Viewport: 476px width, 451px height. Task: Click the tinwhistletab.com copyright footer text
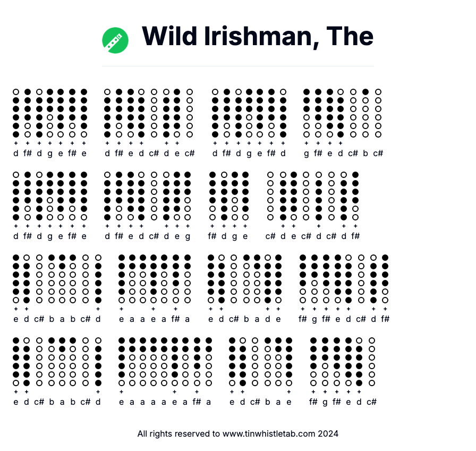[x=237, y=433]
